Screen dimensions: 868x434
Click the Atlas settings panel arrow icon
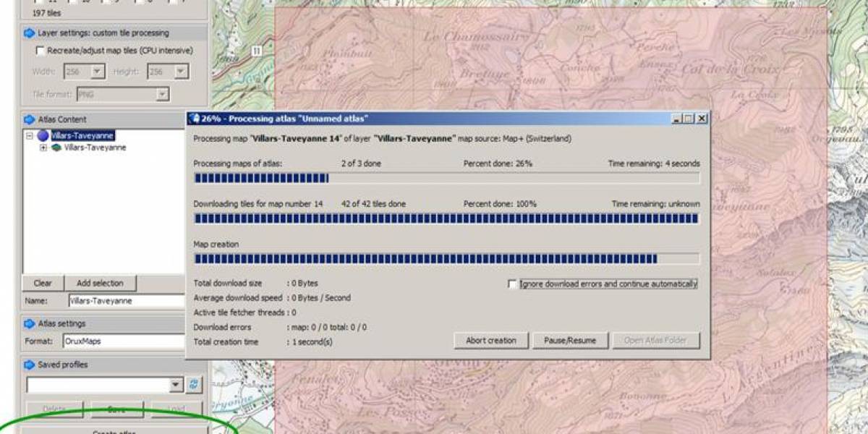29,323
